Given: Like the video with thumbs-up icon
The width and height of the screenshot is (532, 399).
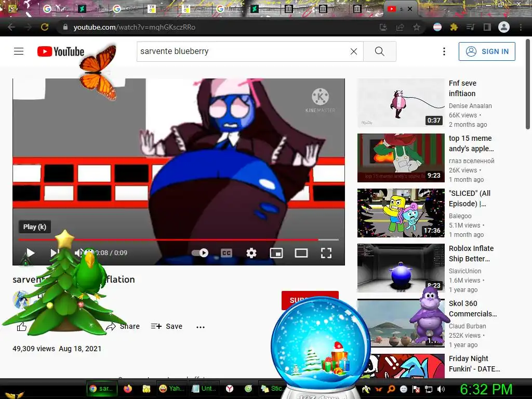Looking at the screenshot, I should pyautogui.click(x=21, y=326).
